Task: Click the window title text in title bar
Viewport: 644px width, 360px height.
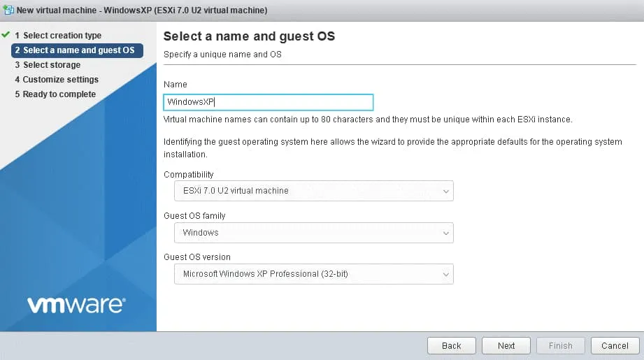Action: point(142,10)
